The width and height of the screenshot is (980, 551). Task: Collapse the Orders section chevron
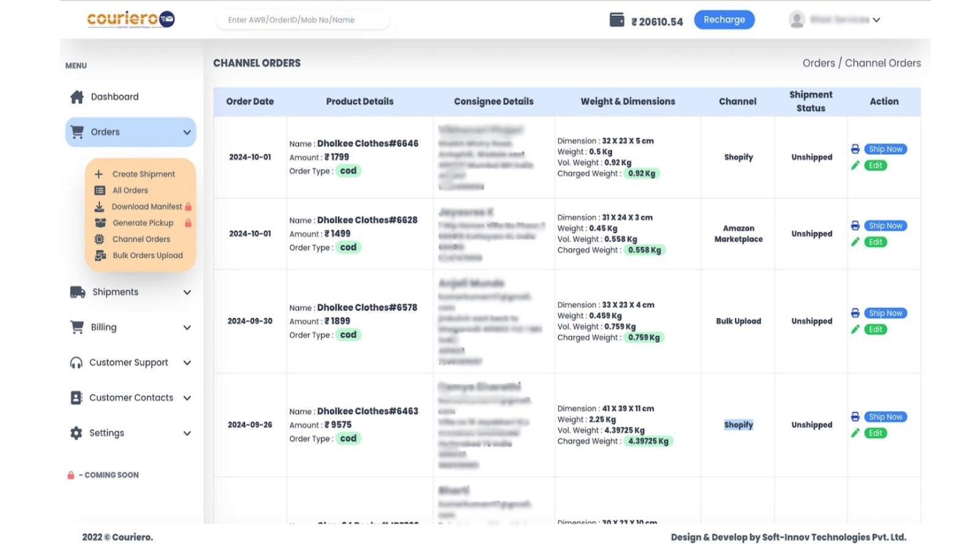[187, 132]
